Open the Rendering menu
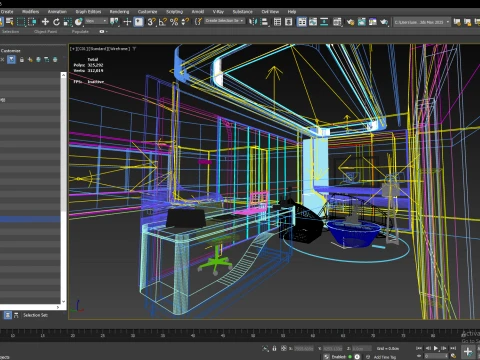480x360 pixels. 119,12
